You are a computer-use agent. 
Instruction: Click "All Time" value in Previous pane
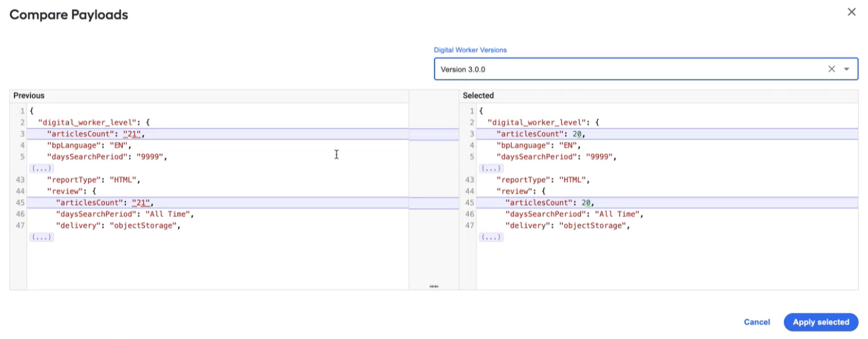(x=167, y=214)
